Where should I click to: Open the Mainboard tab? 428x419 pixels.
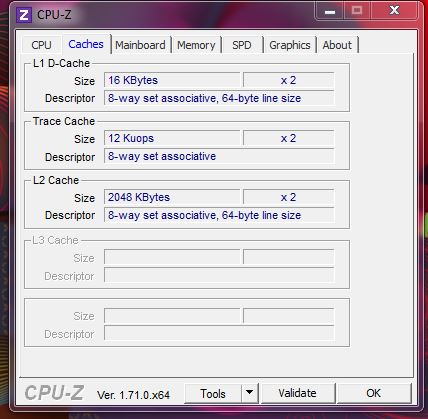point(140,45)
